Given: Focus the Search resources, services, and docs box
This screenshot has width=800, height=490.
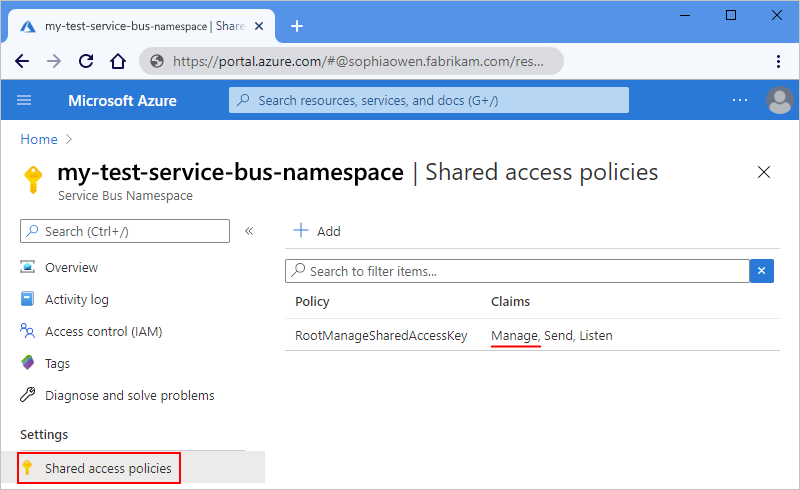Looking at the screenshot, I should click(x=430, y=100).
